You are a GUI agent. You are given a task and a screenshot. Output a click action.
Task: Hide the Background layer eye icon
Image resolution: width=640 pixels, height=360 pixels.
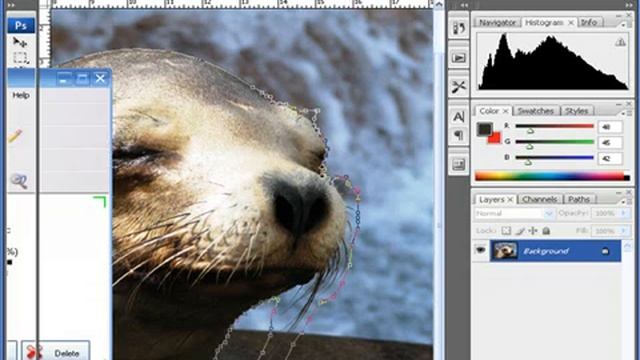(x=480, y=250)
